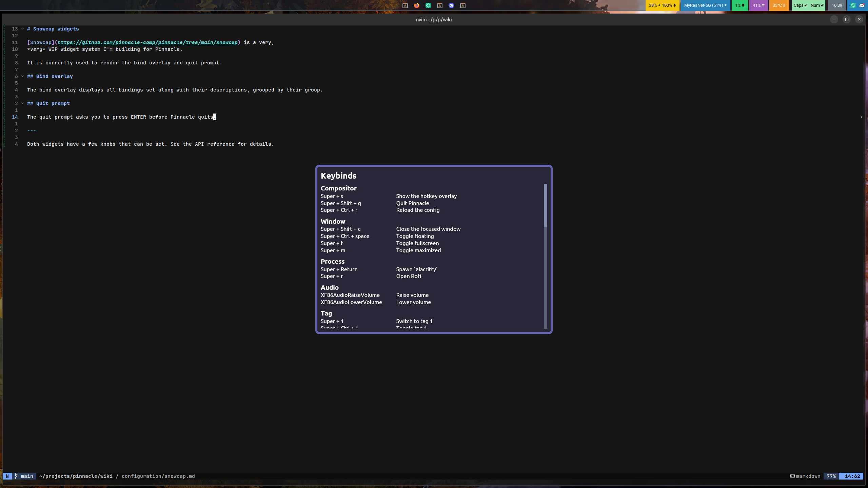Open the volume and microphone status widget
868x488 pixels.
click(x=662, y=5)
